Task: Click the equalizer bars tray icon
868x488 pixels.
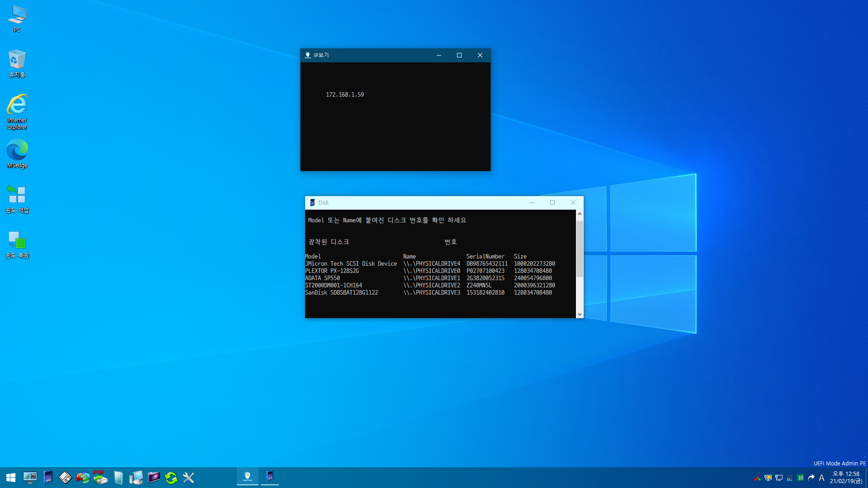Action: tap(790, 478)
